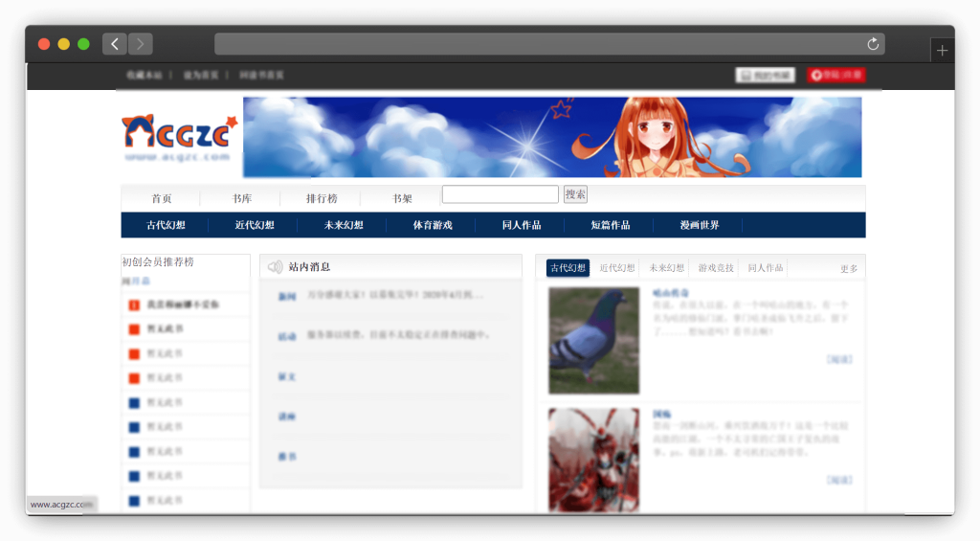Open the red warrior book's blue title link
This screenshot has width=980, height=541.
tap(662, 414)
